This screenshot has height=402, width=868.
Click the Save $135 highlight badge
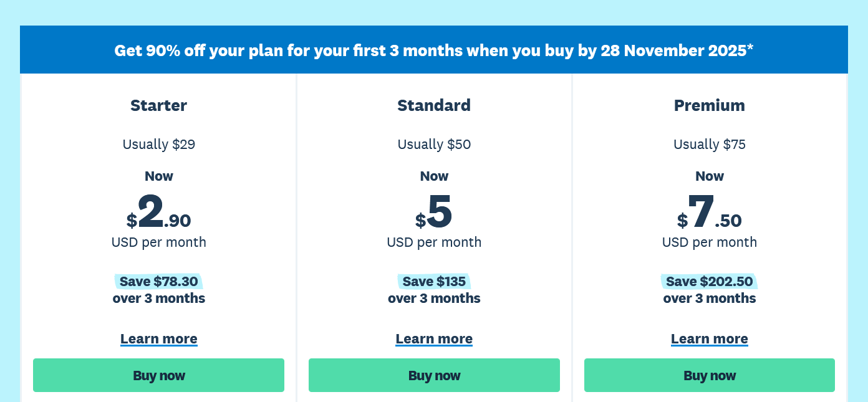click(434, 282)
